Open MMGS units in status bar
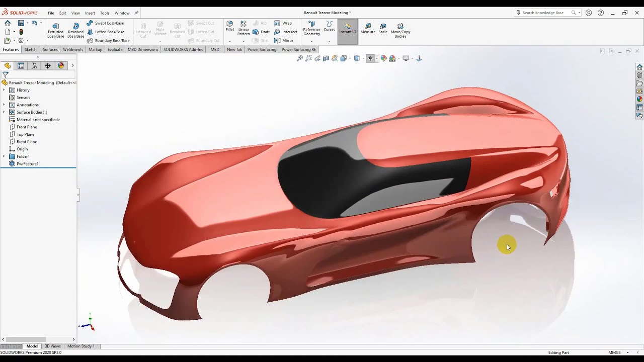 [x=614, y=352]
